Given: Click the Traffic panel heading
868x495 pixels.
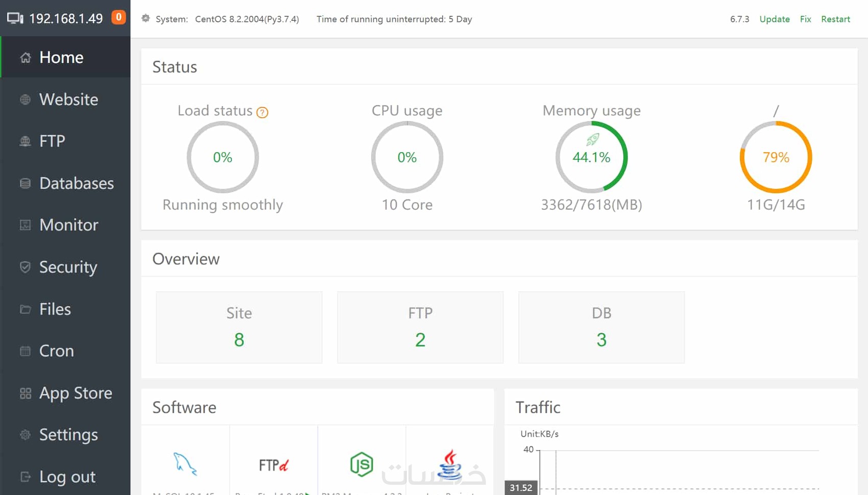Looking at the screenshot, I should (x=538, y=407).
